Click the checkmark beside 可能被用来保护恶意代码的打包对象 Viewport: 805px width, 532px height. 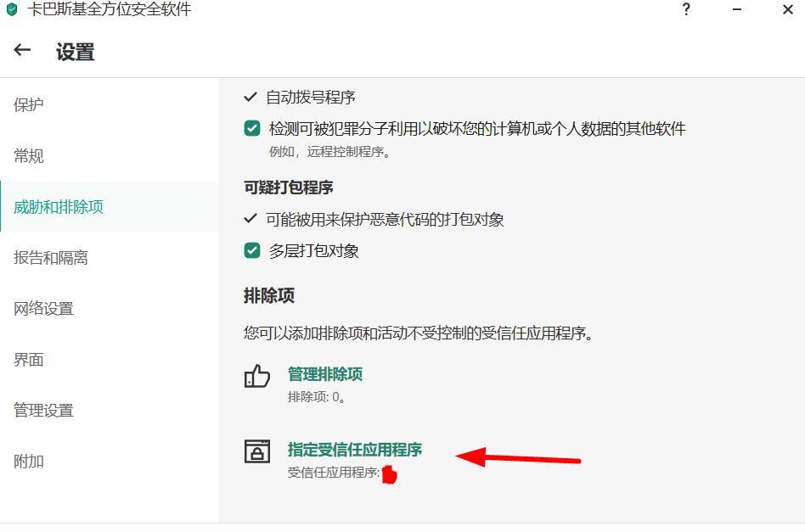pos(250,219)
